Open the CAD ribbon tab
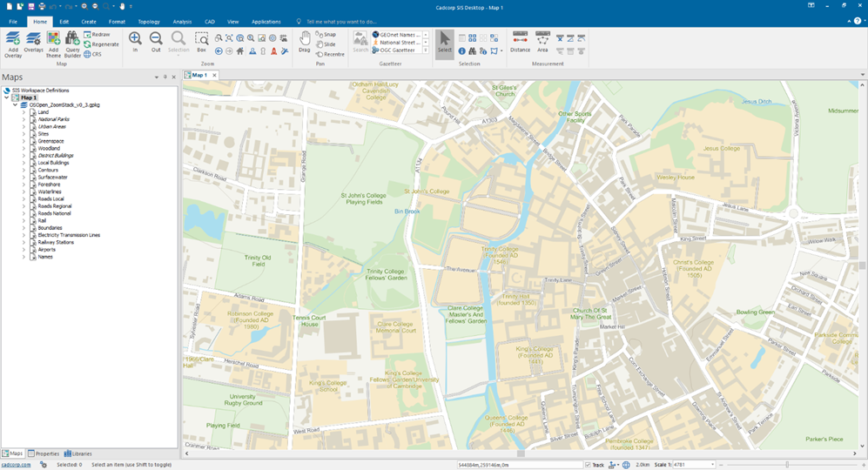 [x=210, y=22]
